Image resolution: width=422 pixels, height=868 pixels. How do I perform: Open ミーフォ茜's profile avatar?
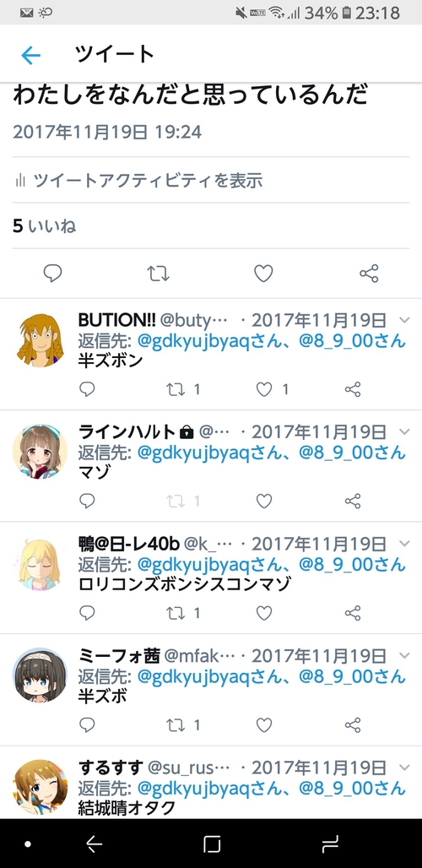point(40,676)
